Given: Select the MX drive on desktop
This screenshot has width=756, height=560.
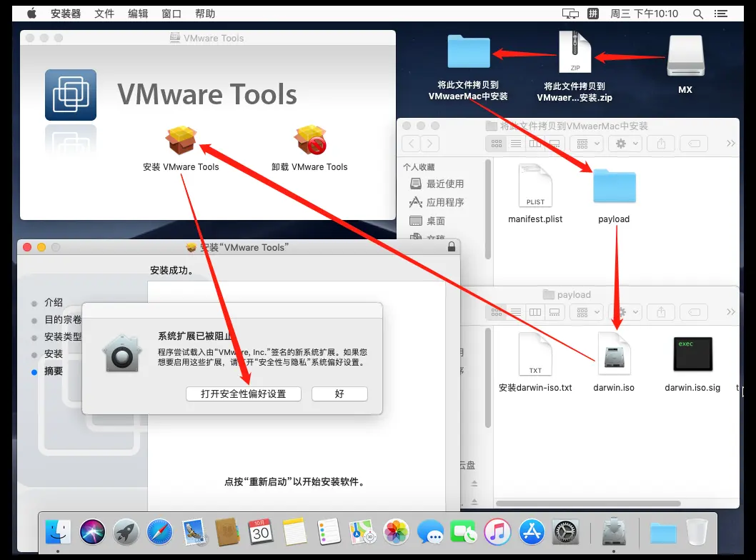Looking at the screenshot, I should (685, 56).
